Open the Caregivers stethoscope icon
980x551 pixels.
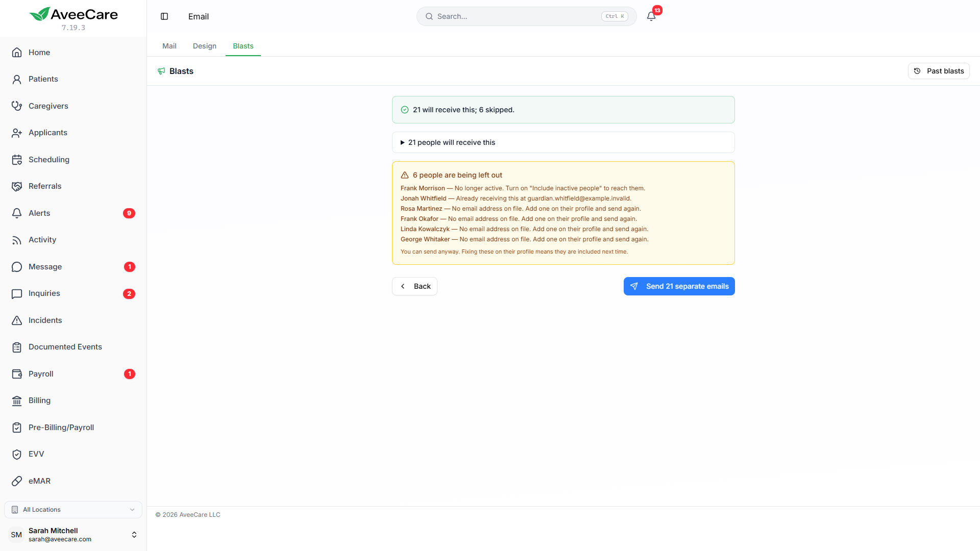[x=17, y=106]
